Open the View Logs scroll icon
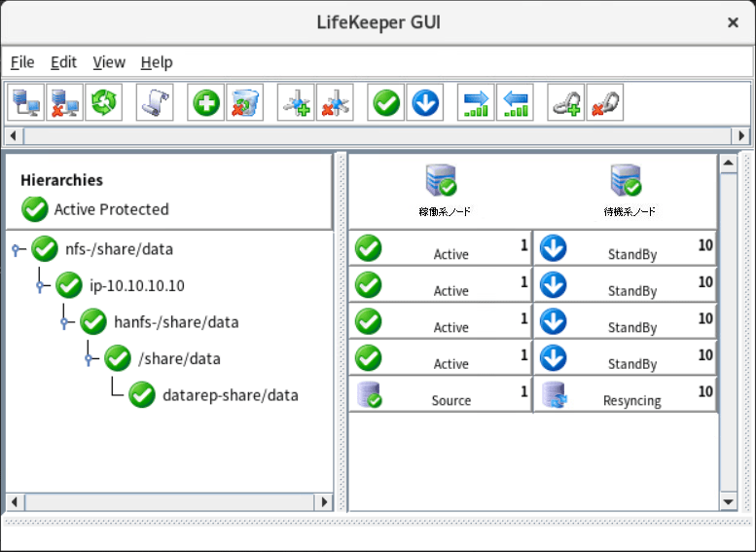The image size is (756, 552). [155, 102]
